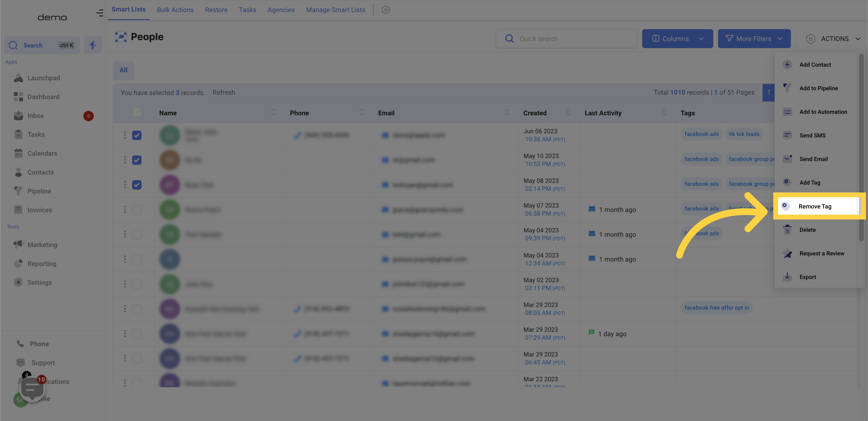Image resolution: width=868 pixels, height=421 pixels.
Task: Open the Contacts sidebar link
Action: pyautogui.click(x=40, y=172)
